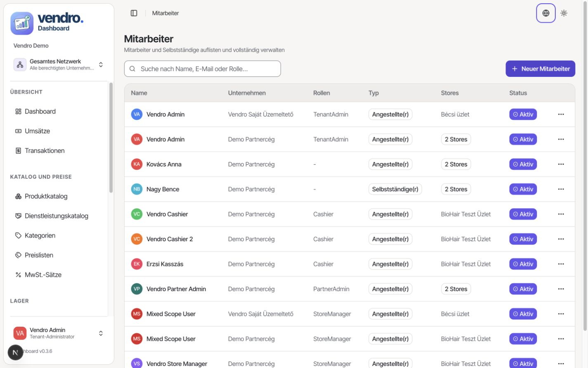
Task: Click the NB avatar of Nagy Bence
Action: point(137,189)
